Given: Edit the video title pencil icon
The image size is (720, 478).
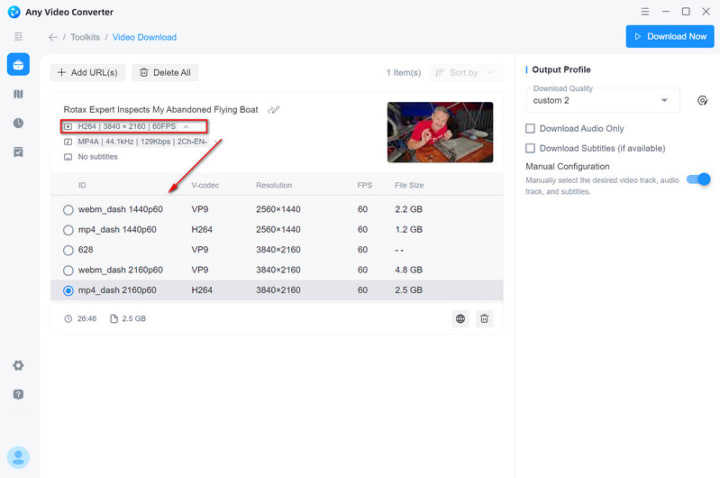Looking at the screenshot, I should point(274,109).
